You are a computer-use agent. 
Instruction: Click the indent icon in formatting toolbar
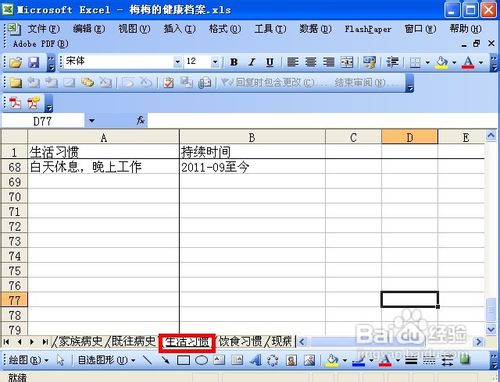pos(392,62)
